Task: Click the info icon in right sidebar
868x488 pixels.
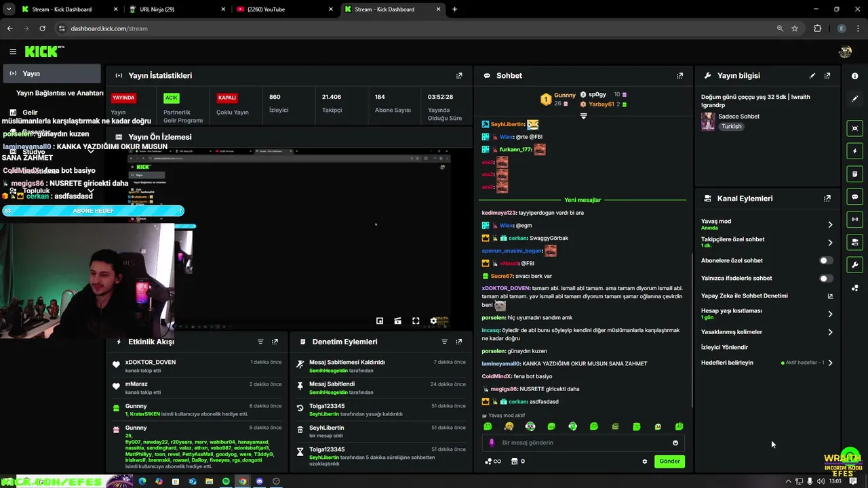Action: (x=854, y=76)
